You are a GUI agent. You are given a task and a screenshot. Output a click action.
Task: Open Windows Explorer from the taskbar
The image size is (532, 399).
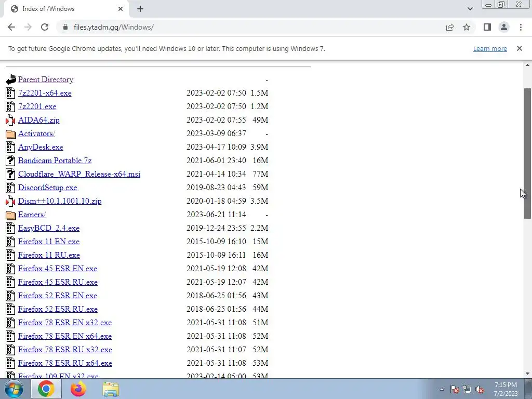[111, 389]
